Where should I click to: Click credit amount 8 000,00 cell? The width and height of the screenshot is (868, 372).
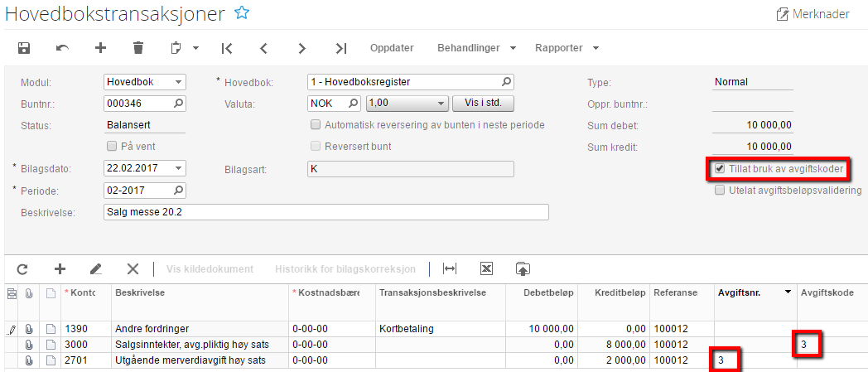click(614, 345)
